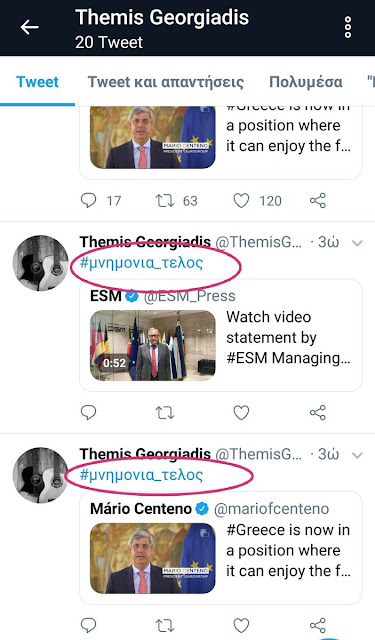Switch to Tweet και απαντήσεις tab

pyautogui.click(x=166, y=82)
